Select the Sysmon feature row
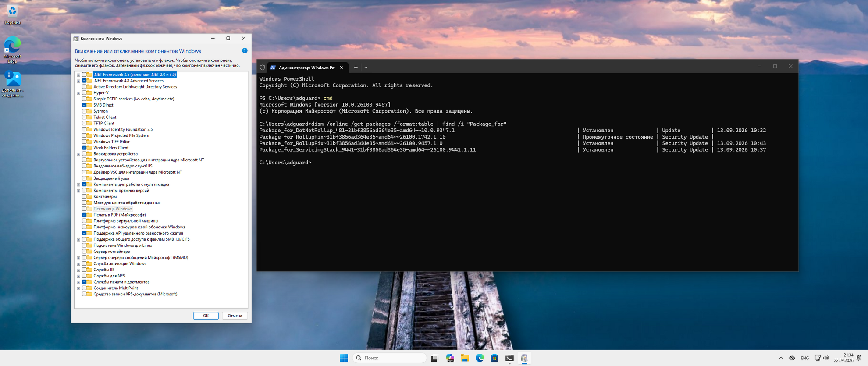Image resolution: width=868 pixels, height=366 pixels. [100, 111]
